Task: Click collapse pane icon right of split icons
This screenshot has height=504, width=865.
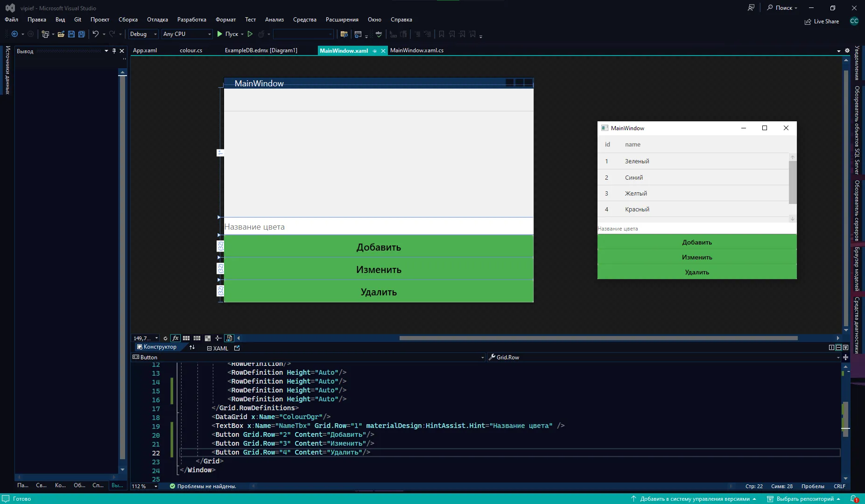Action: tap(845, 348)
